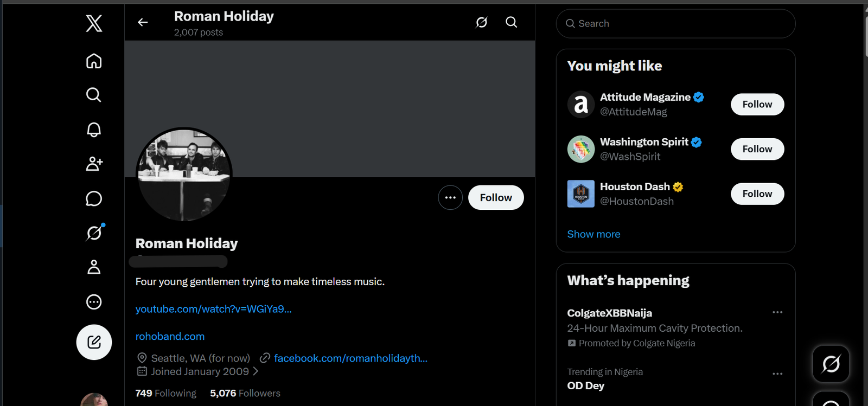Click the bio text about timeless music
868x406 pixels.
[260, 282]
